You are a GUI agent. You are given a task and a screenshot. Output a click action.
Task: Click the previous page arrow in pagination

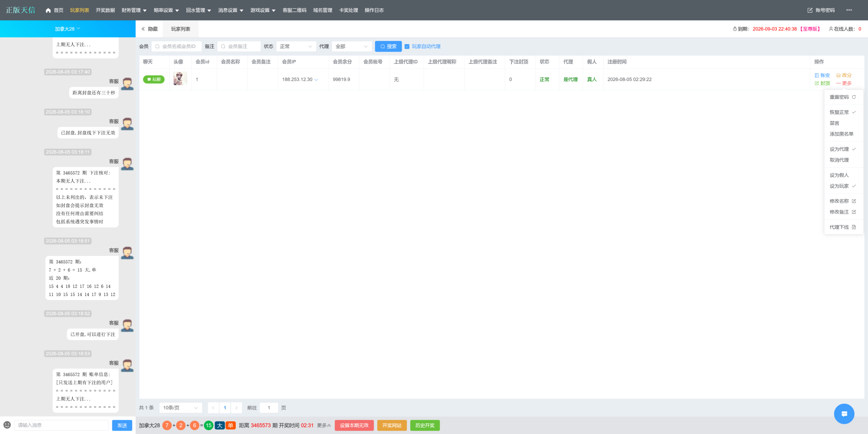(213, 408)
